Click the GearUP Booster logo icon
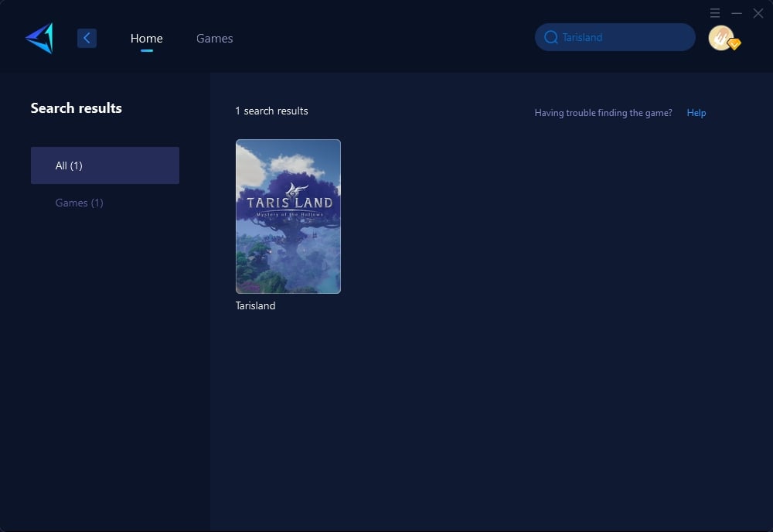Viewport: 773px width, 532px height. (39, 38)
